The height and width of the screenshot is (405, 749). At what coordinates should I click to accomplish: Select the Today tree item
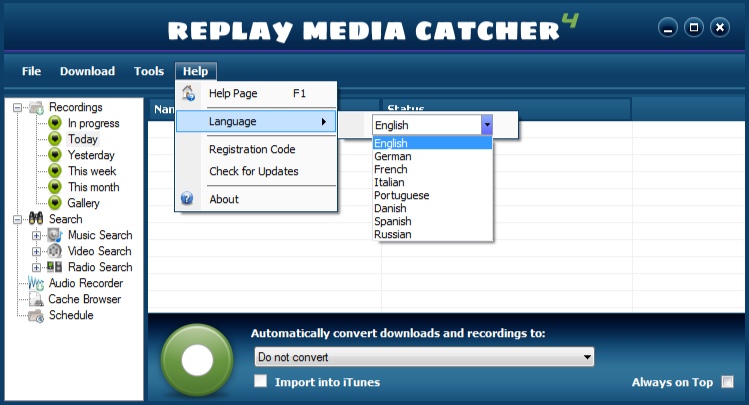pos(83,139)
